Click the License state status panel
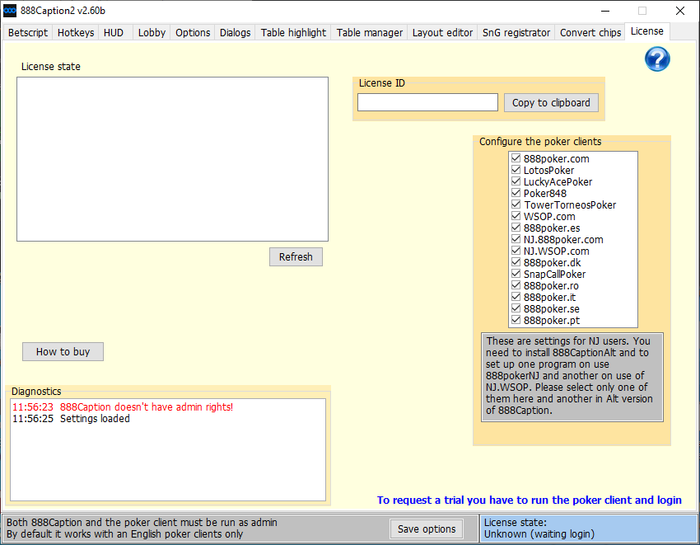The height and width of the screenshot is (545, 700). pyautogui.click(x=589, y=528)
